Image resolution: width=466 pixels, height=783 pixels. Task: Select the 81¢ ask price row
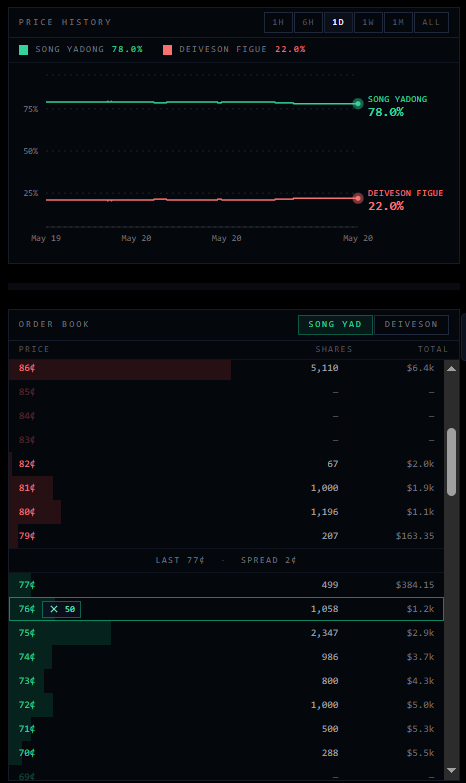click(226, 488)
